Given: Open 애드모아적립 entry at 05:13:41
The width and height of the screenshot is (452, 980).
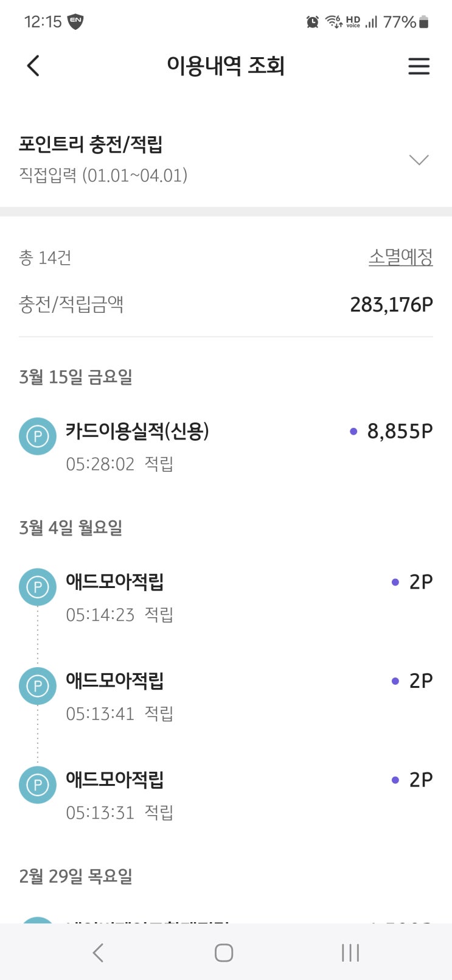Looking at the screenshot, I should [x=115, y=681].
